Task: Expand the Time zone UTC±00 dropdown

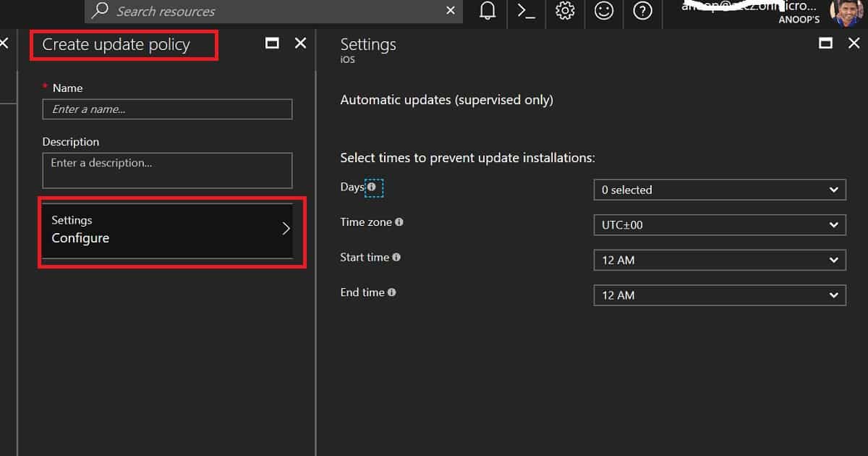Action: [720, 225]
